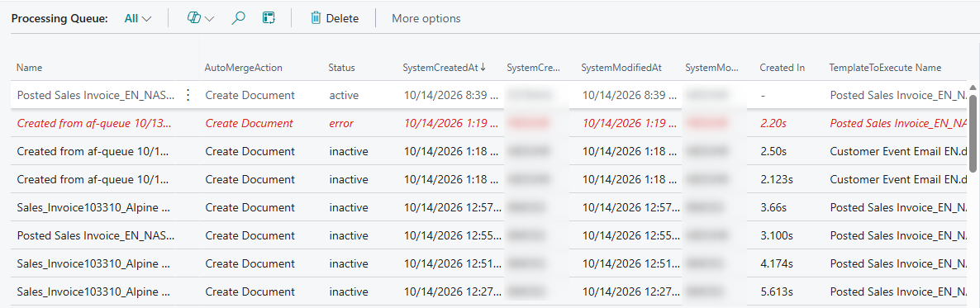This screenshot has width=980, height=308.
Task: Click the 4.174s Created In value
Action: click(777, 263)
